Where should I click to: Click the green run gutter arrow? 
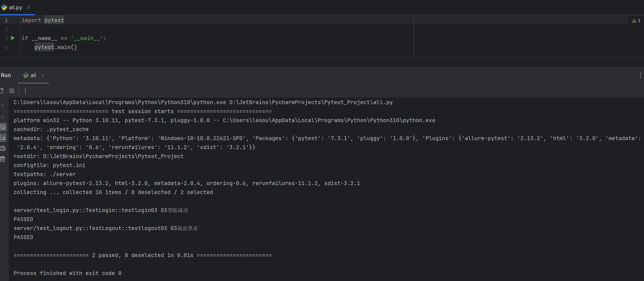(x=13, y=38)
